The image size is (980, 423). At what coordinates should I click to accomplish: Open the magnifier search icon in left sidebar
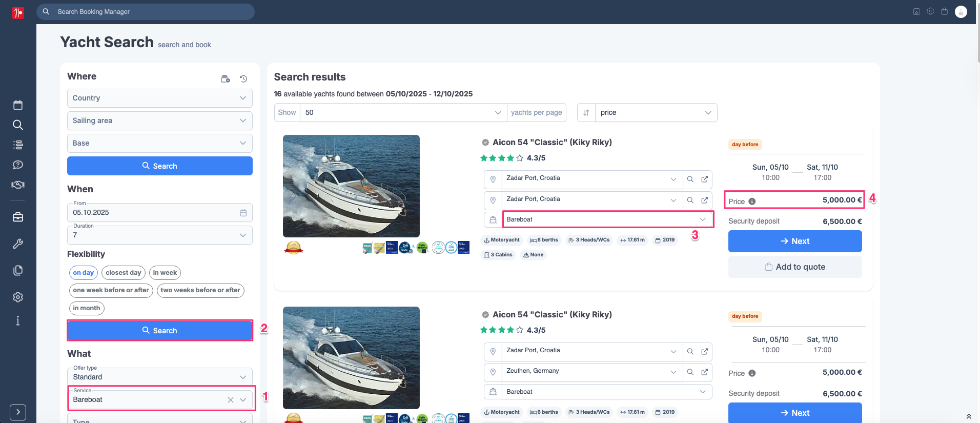coord(18,125)
